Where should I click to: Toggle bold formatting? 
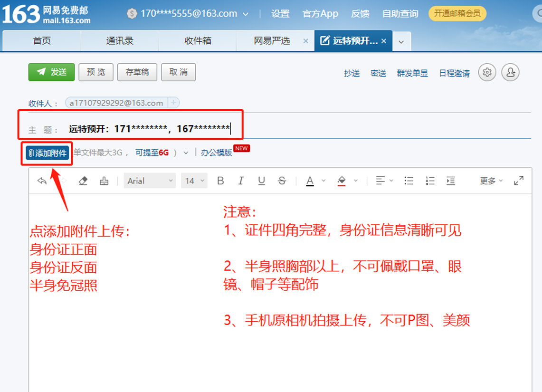pyautogui.click(x=220, y=181)
